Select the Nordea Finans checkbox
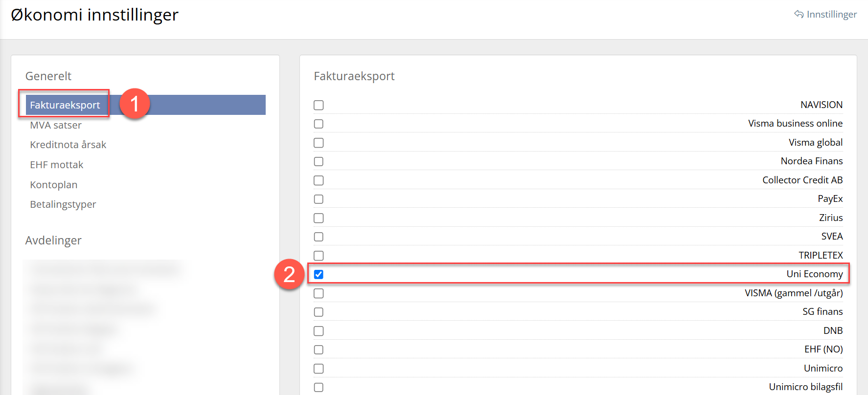Screen dimensions: 868x395 coord(319,161)
